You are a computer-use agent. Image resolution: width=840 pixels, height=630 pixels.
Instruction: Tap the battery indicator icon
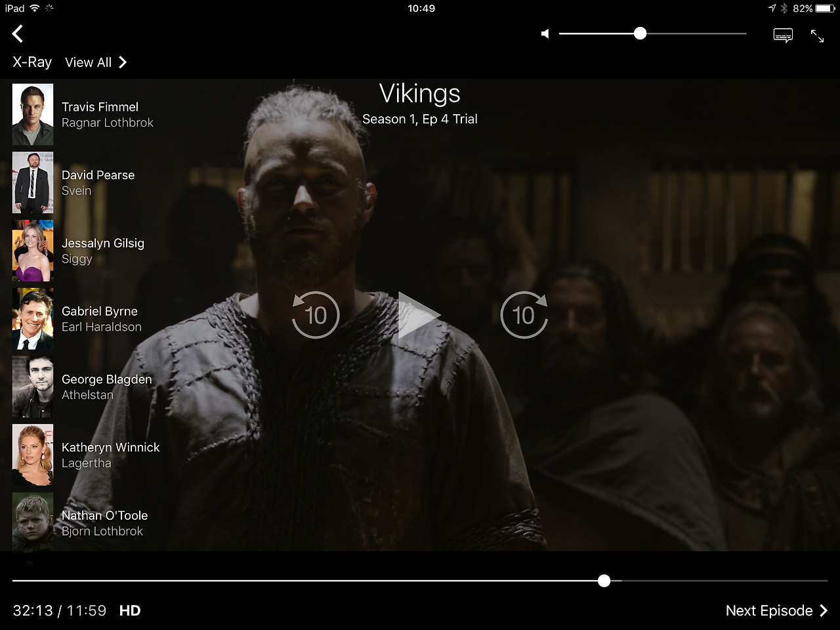(826, 9)
